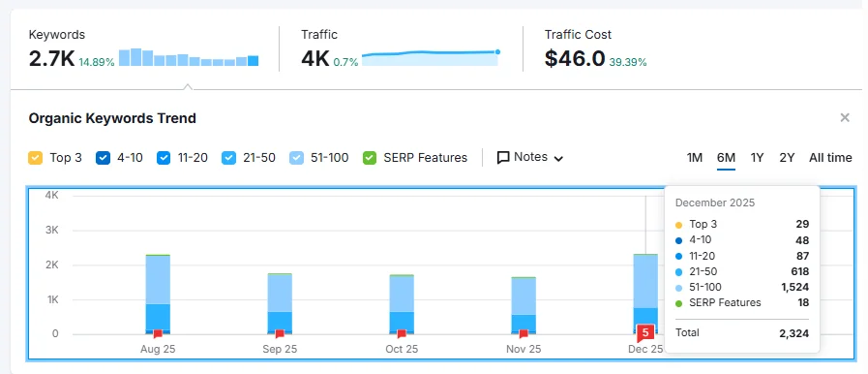Click the Notes speech bubble icon
Screen dimensions: 868x374
point(502,158)
